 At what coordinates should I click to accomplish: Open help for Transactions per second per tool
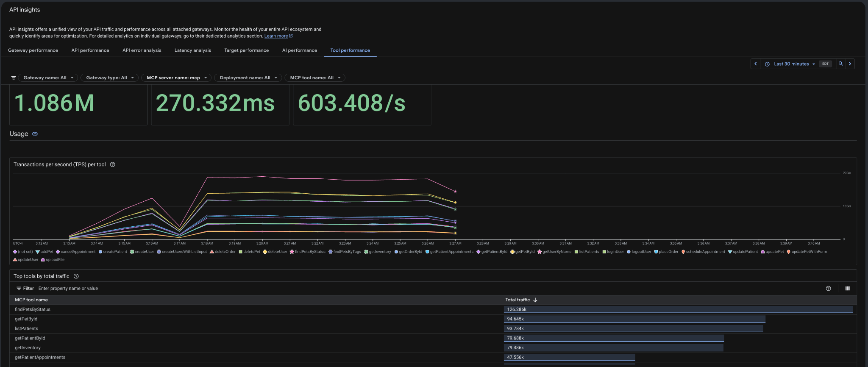point(113,165)
